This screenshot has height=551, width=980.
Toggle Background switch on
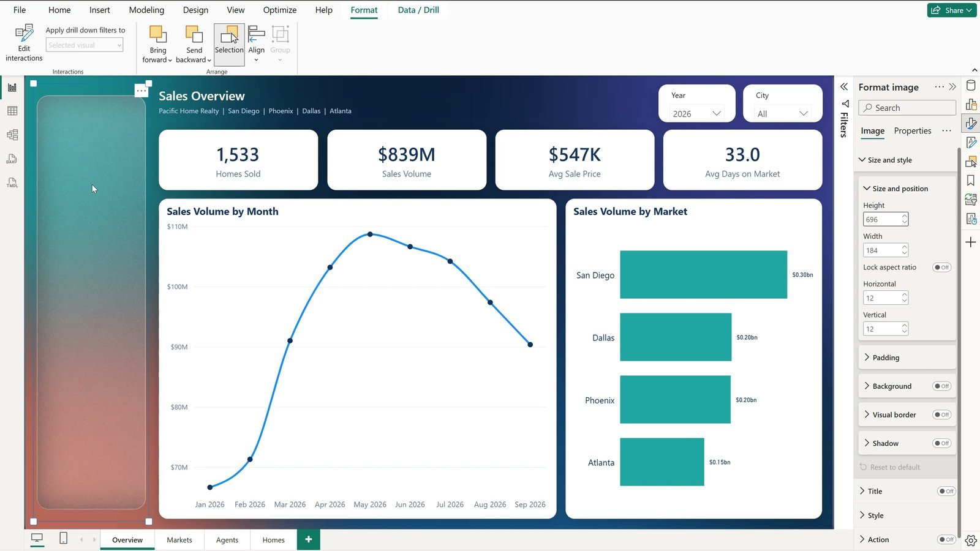(x=941, y=386)
